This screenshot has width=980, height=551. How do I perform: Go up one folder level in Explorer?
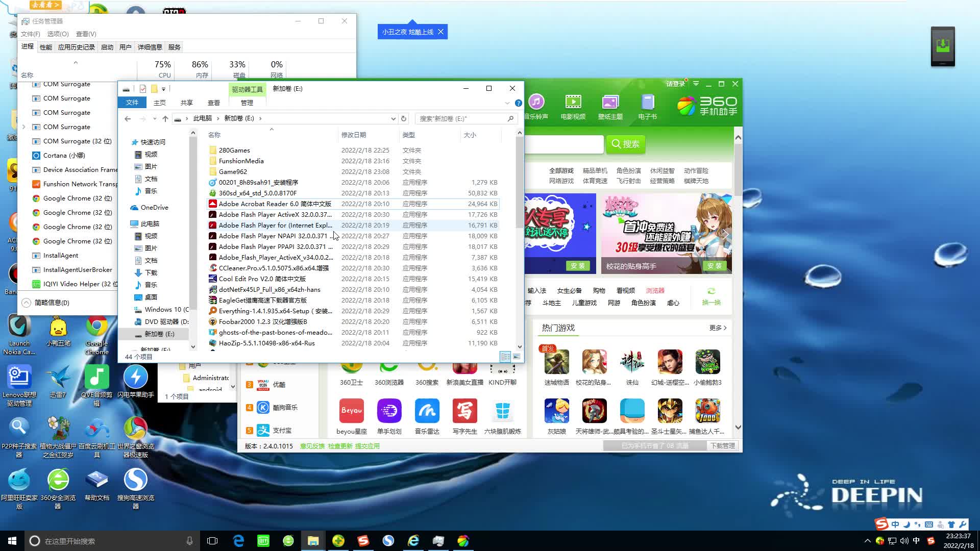point(165,118)
